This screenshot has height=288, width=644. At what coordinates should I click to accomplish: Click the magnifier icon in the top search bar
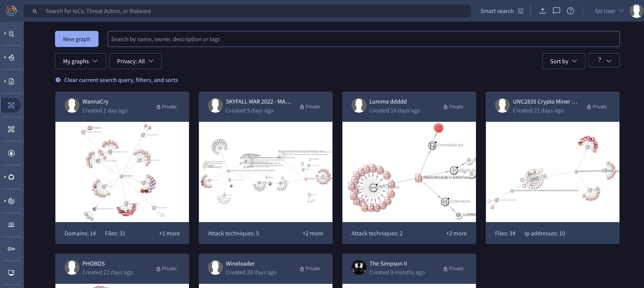coord(35,11)
